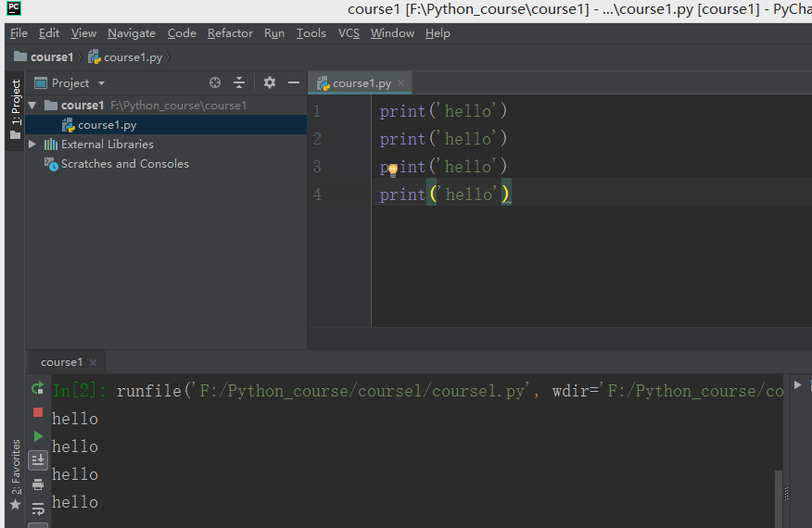Click the rerun console icon
812x528 pixels.
pos(38,388)
